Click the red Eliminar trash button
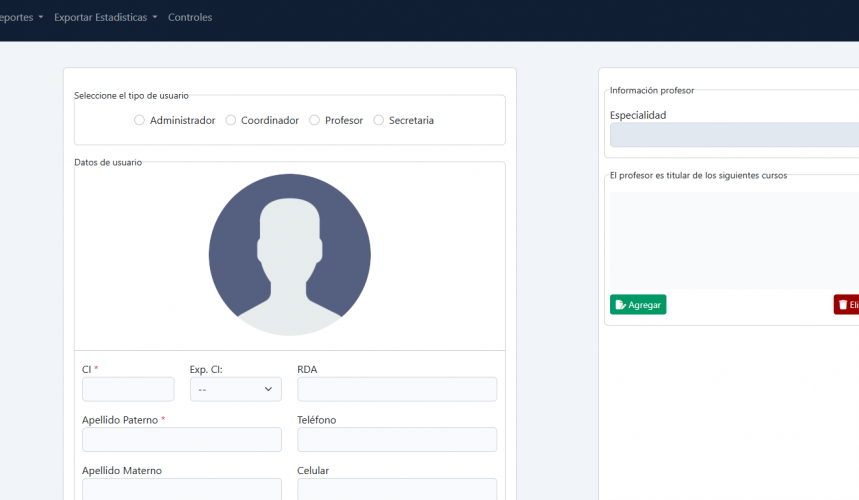 click(846, 304)
